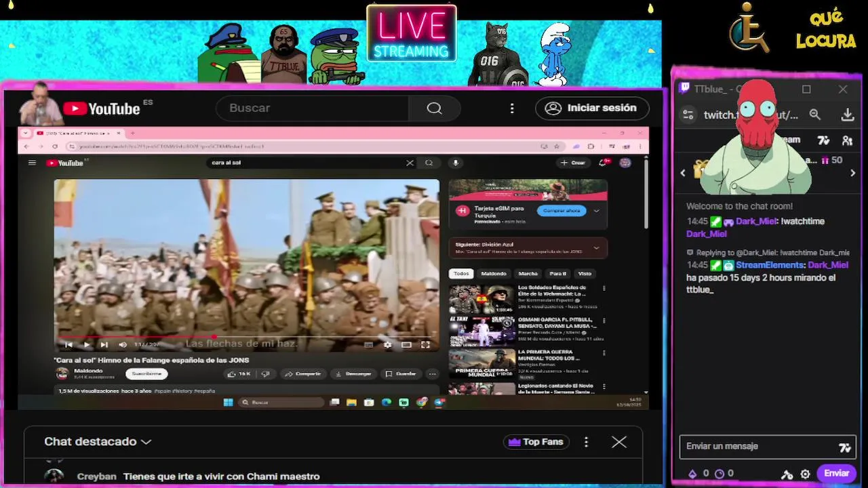Click the Suscribirme button
Screen dimensions: 868x488
click(146, 373)
